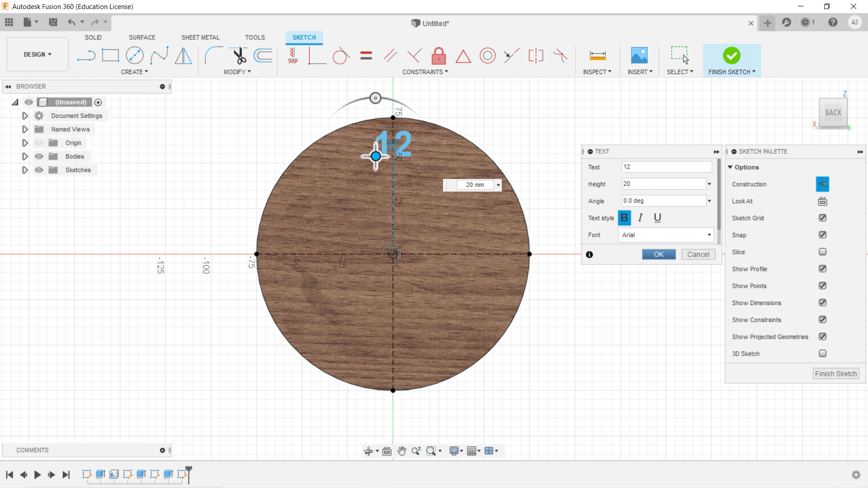Open the SHEET METAL tab
The image size is (868, 488).
click(x=200, y=38)
